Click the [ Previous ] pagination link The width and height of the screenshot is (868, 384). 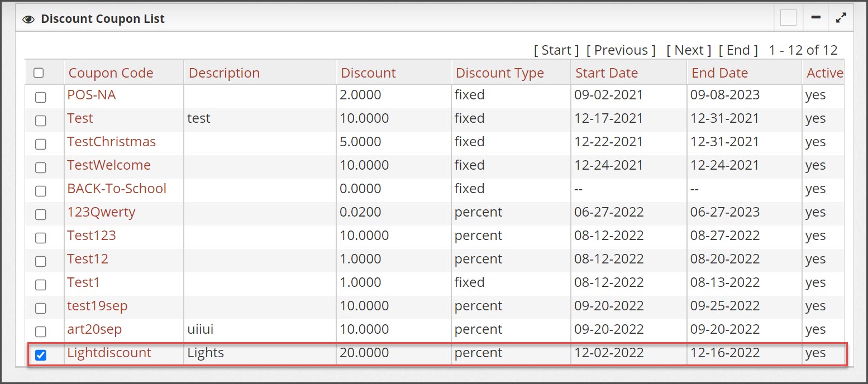click(621, 50)
